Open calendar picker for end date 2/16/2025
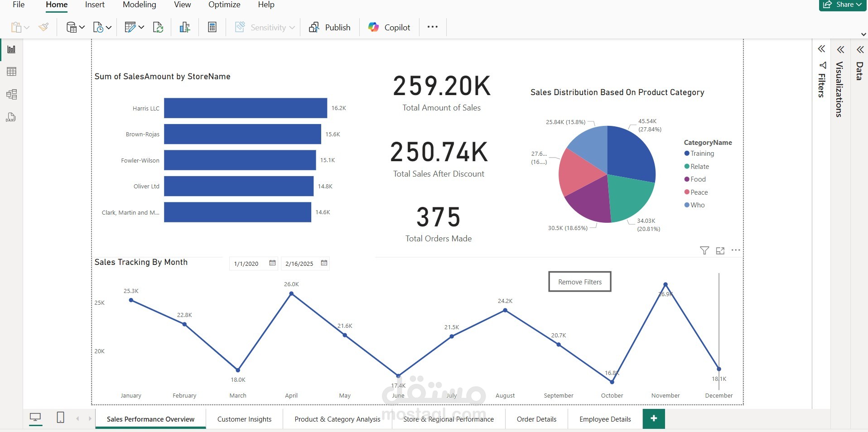The height and width of the screenshot is (432, 868). pyautogui.click(x=324, y=263)
